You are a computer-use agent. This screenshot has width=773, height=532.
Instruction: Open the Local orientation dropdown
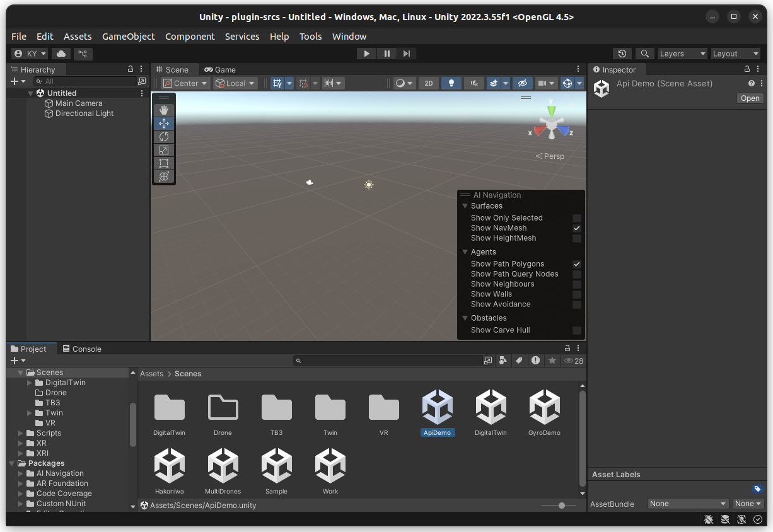pos(235,83)
